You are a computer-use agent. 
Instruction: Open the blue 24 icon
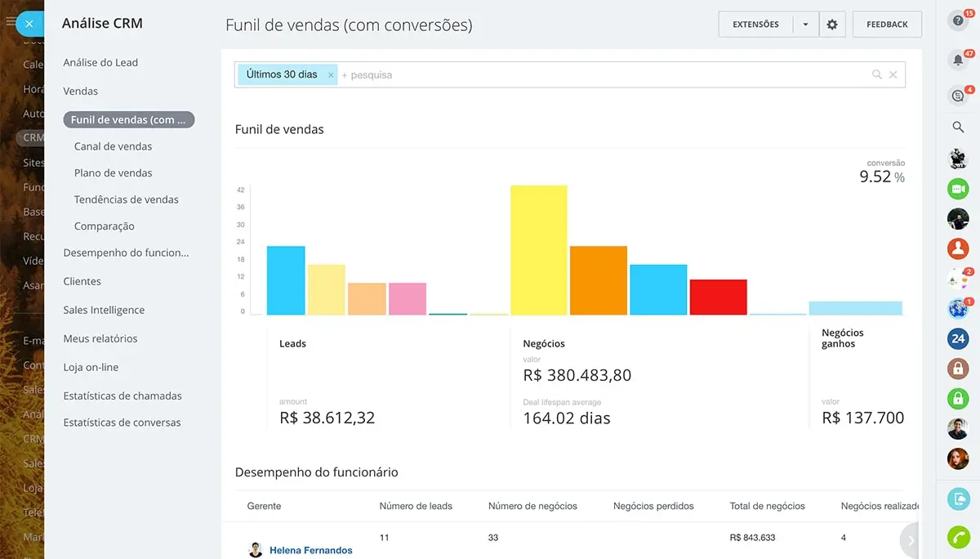point(958,338)
